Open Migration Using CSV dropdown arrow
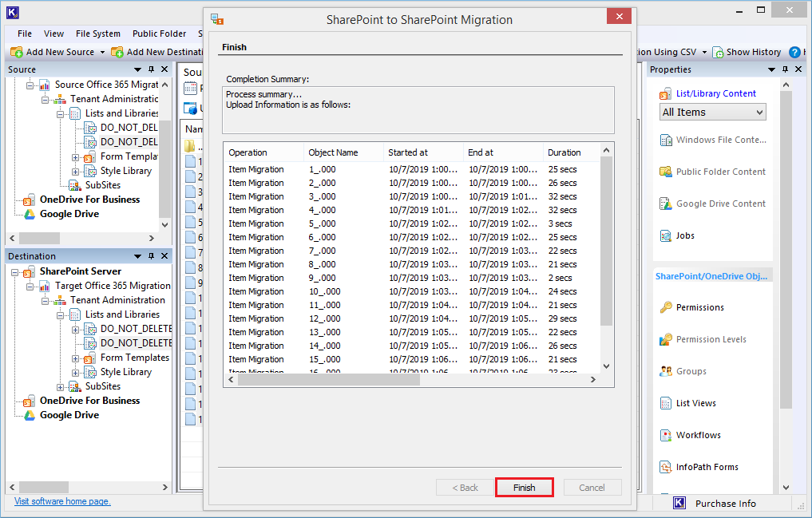Screen dimensions: 812x518 pyautogui.click(x=704, y=52)
